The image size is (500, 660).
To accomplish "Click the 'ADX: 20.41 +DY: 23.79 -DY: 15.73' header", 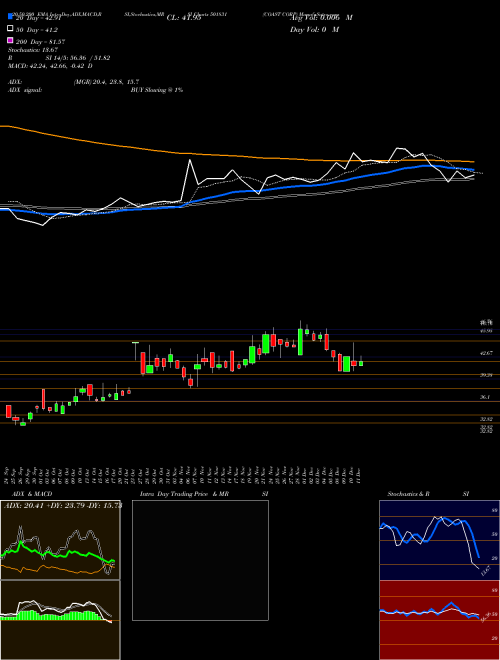I will click(62, 505).
